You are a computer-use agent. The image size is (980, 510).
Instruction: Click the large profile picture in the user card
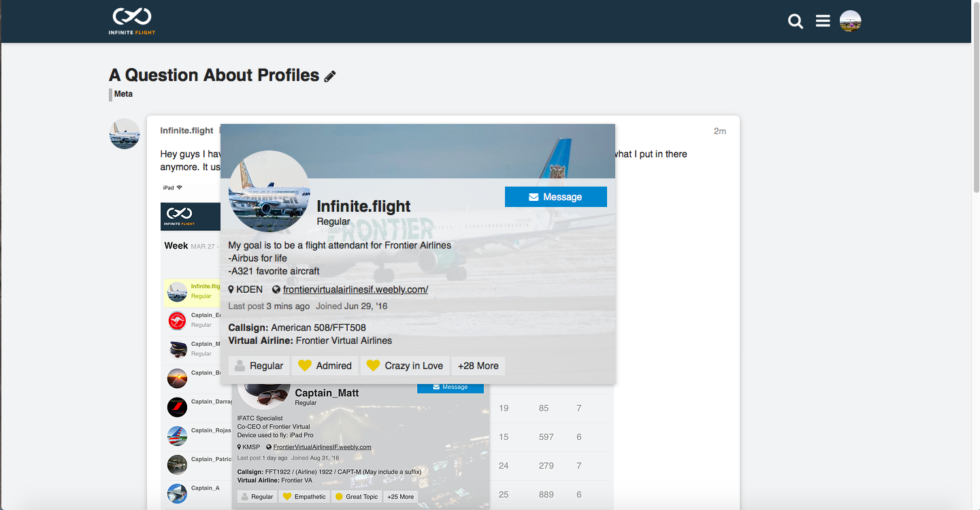tap(269, 191)
